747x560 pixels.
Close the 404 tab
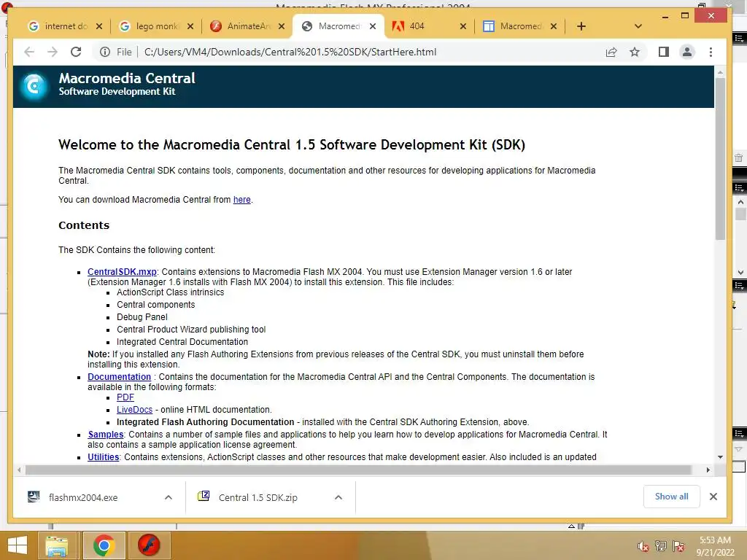coord(463,26)
